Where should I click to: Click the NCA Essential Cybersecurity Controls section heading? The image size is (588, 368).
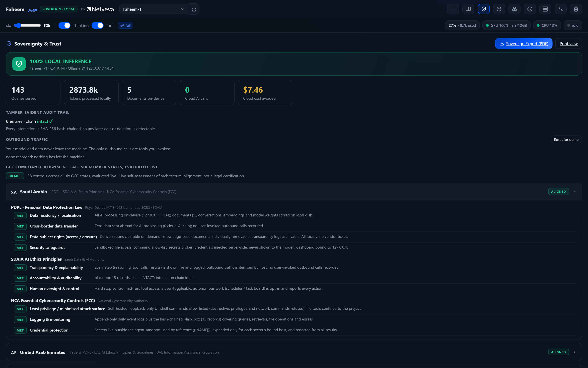(53, 301)
